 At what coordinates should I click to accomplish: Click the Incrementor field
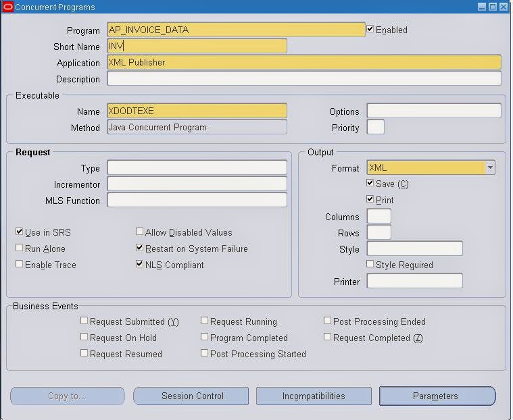(197, 184)
